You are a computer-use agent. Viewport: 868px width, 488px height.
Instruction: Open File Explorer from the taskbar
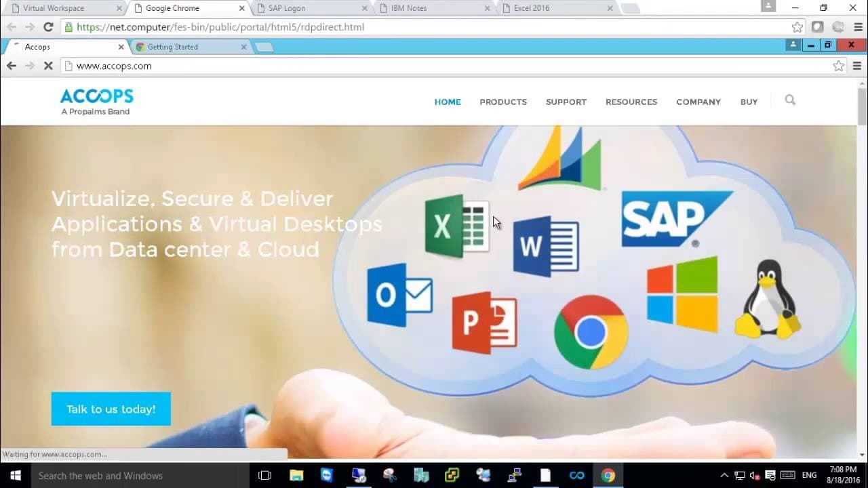(296, 475)
